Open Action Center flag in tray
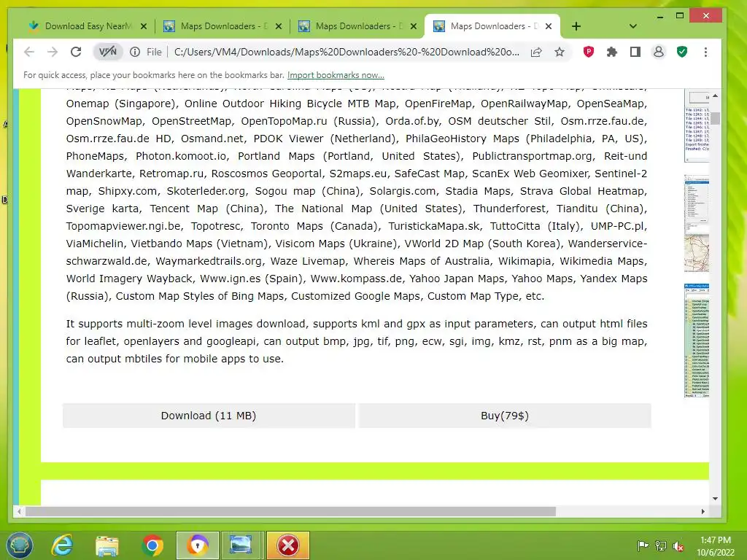 pos(643,545)
